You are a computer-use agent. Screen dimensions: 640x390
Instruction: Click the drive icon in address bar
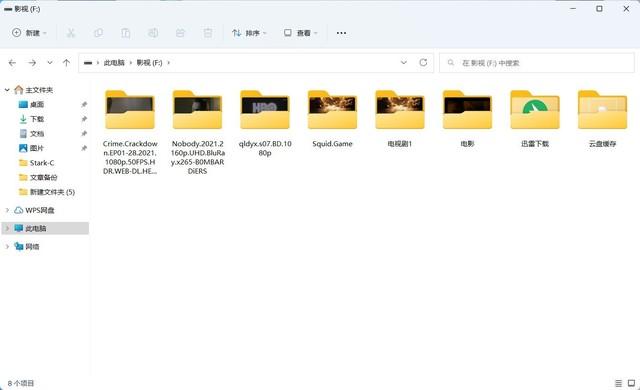click(x=88, y=63)
